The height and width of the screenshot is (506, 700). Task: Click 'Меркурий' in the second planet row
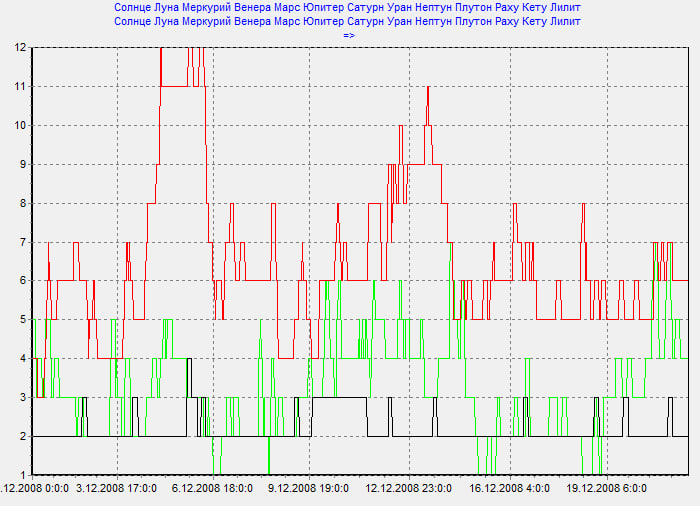[x=224, y=21]
